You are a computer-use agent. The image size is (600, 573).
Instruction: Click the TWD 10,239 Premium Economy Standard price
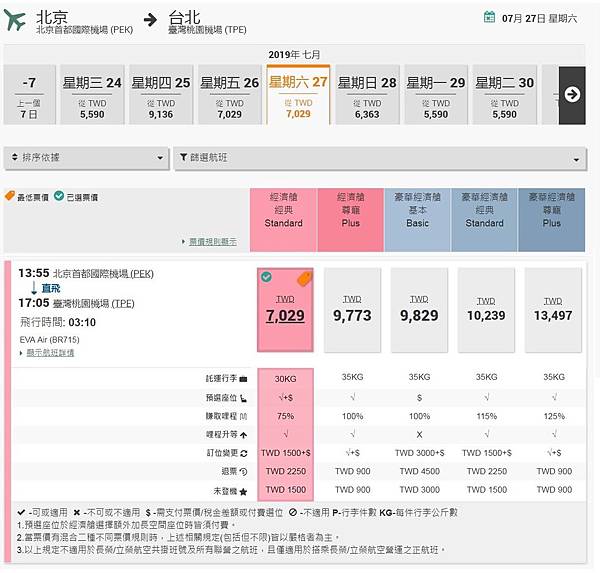pyautogui.click(x=486, y=310)
